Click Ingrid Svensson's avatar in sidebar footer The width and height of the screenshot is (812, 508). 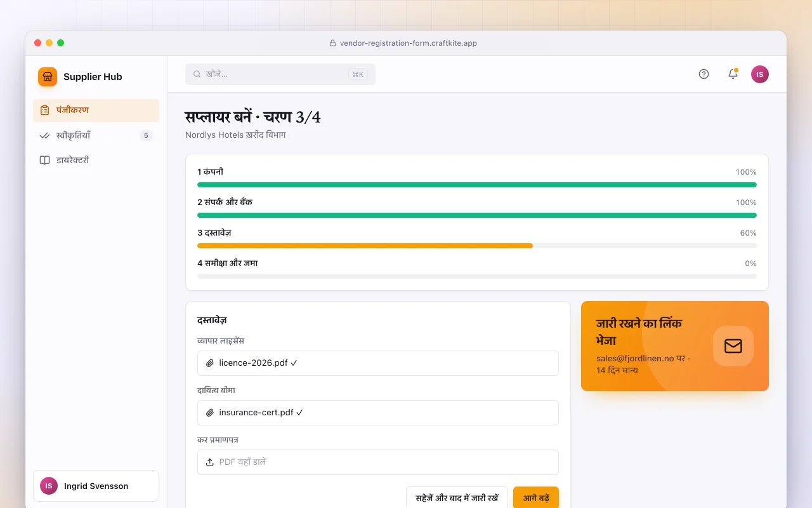(49, 486)
